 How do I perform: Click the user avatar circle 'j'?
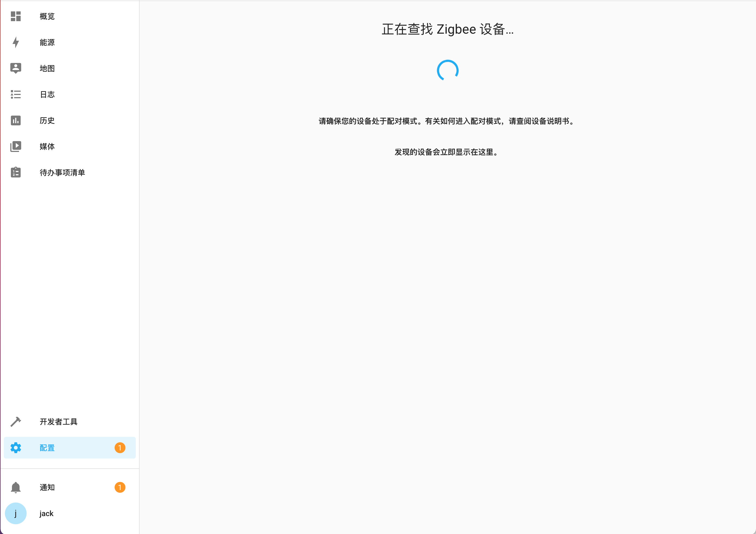(x=15, y=513)
